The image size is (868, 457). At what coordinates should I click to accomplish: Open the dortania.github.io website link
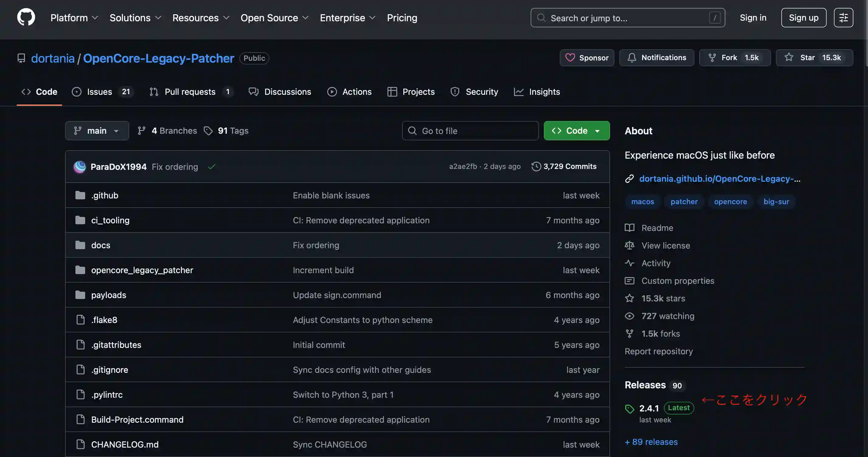720,178
